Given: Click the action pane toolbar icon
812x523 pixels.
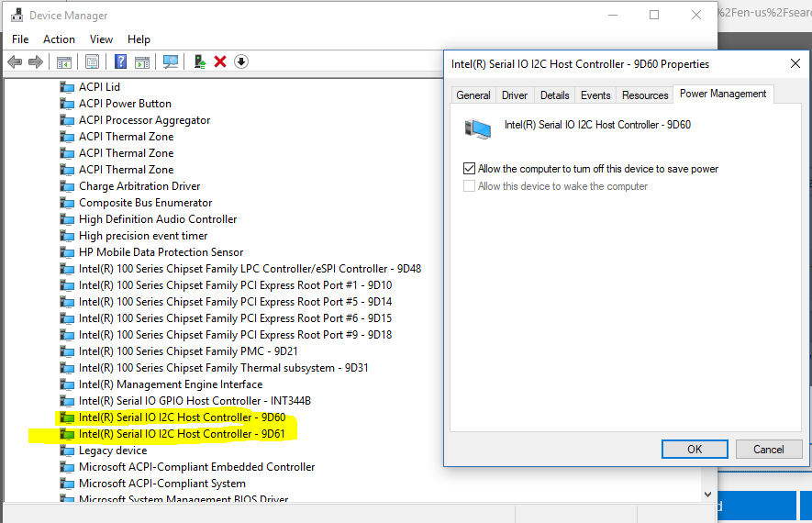Looking at the screenshot, I should coord(142,62).
